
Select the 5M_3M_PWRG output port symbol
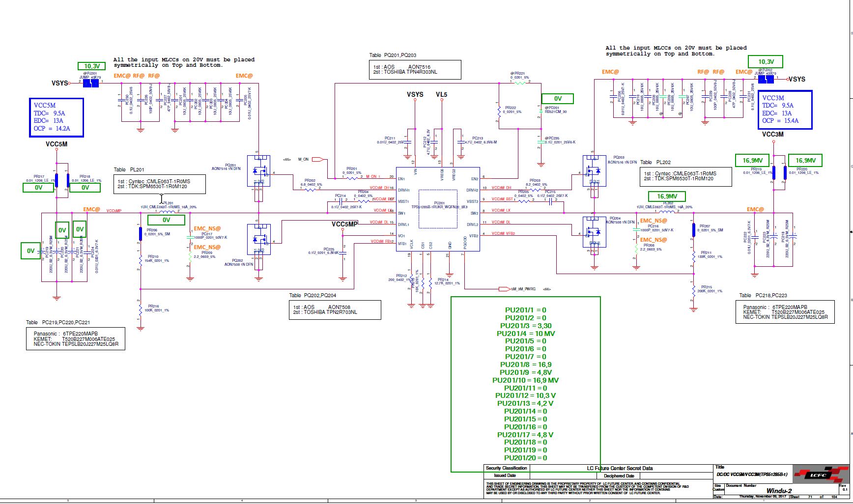pyautogui.click(x=504, y=289)
